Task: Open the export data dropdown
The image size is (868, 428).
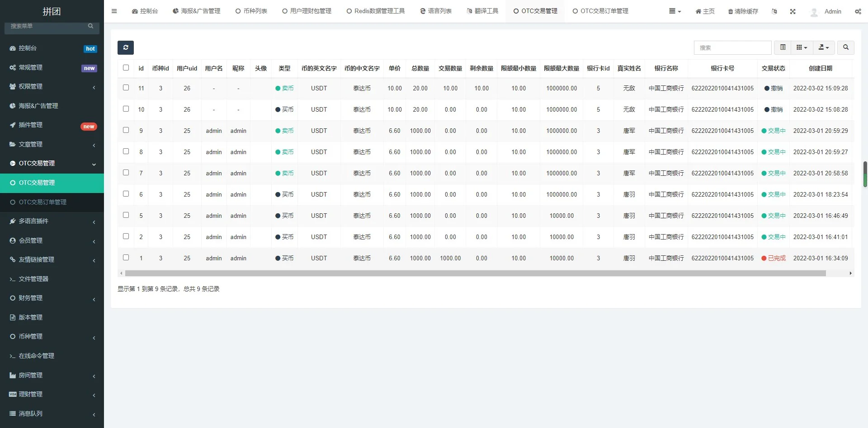Action: (x=824, y=47)
